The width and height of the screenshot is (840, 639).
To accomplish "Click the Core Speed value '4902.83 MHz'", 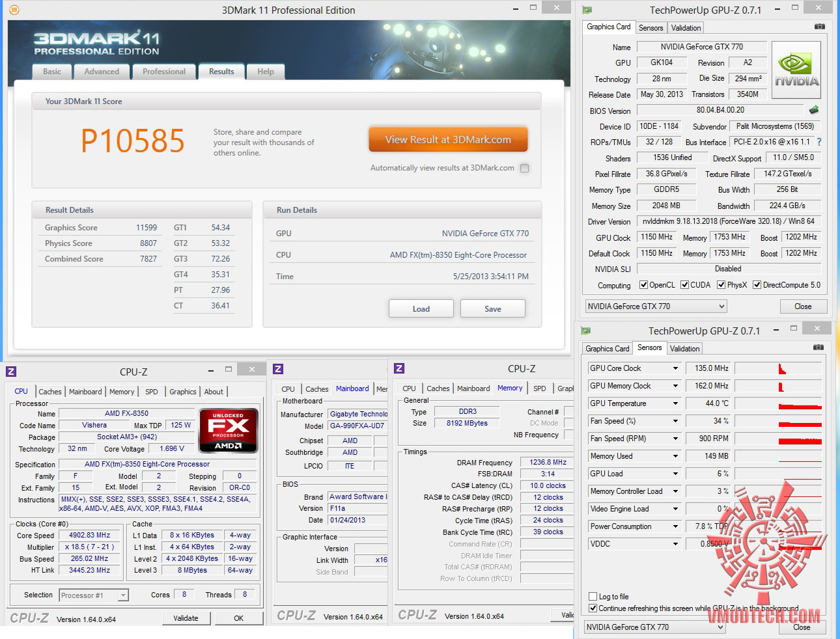I will click(x=90, y=536).
